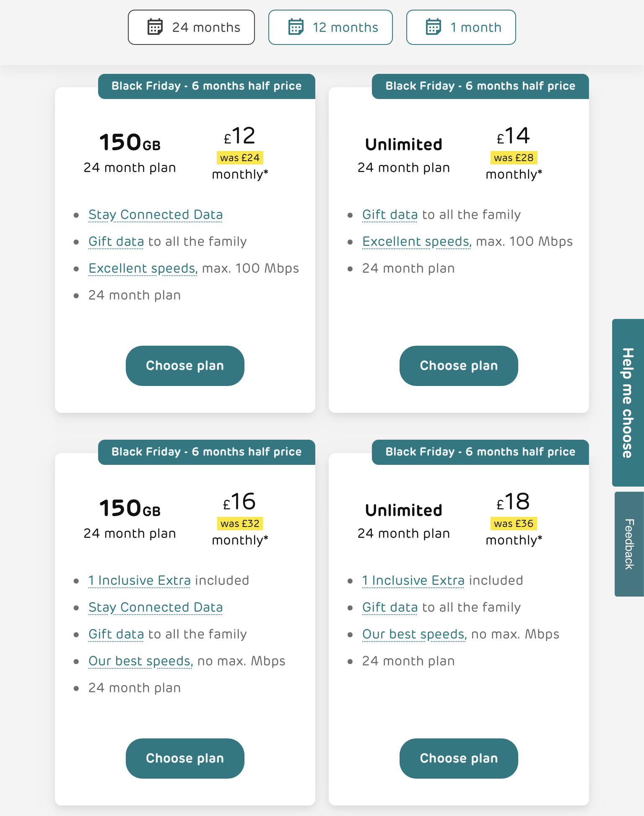The width and height of the screenshot is (644, 816).
Task: Switch to the 1 month tab
Action: point(461,27)
